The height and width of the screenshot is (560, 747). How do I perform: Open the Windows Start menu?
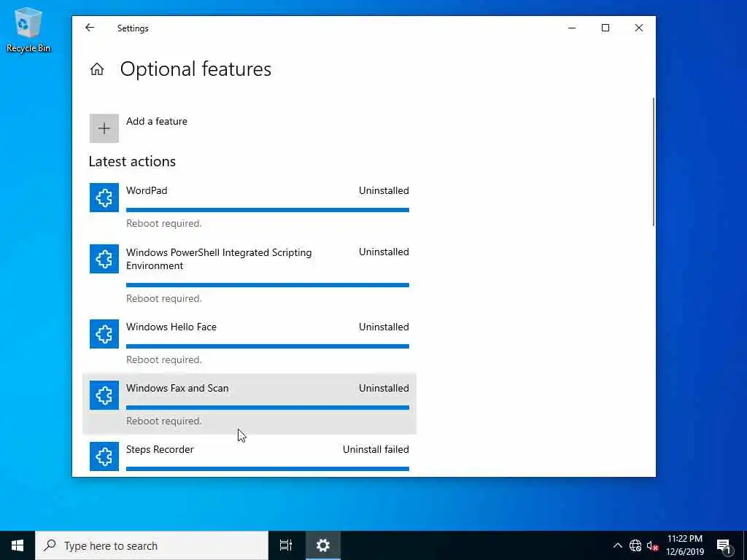(x=18, y=545)
